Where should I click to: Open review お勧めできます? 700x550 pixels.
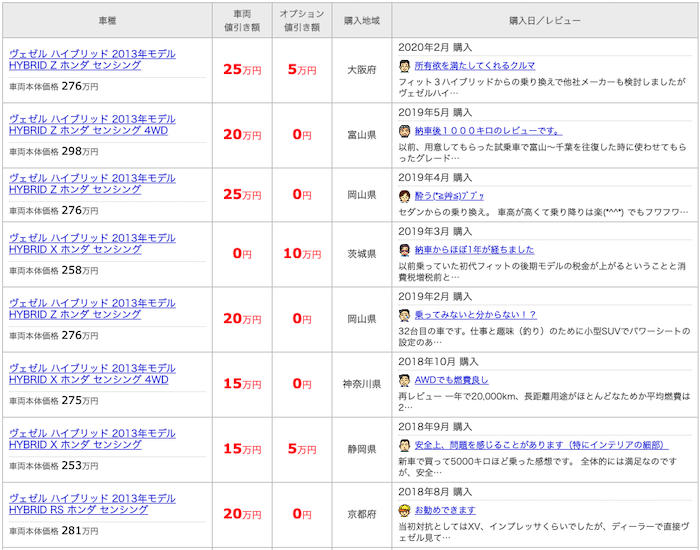[x=445, y=510]
